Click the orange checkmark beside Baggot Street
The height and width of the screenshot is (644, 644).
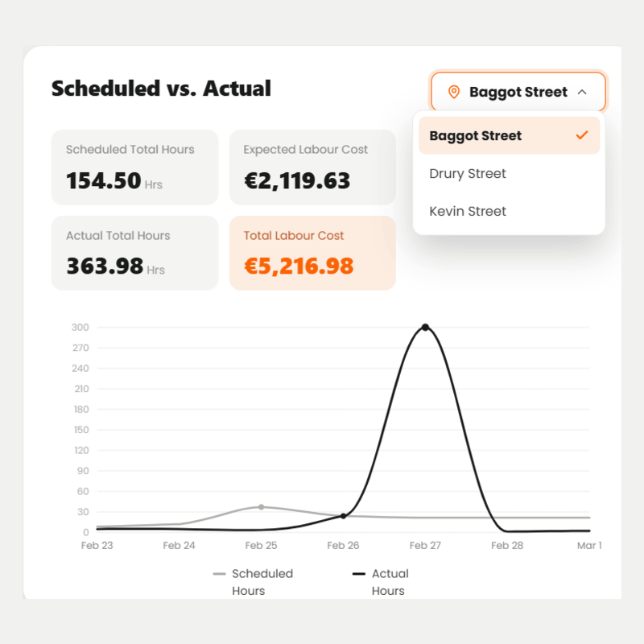[x=581, y=135]
